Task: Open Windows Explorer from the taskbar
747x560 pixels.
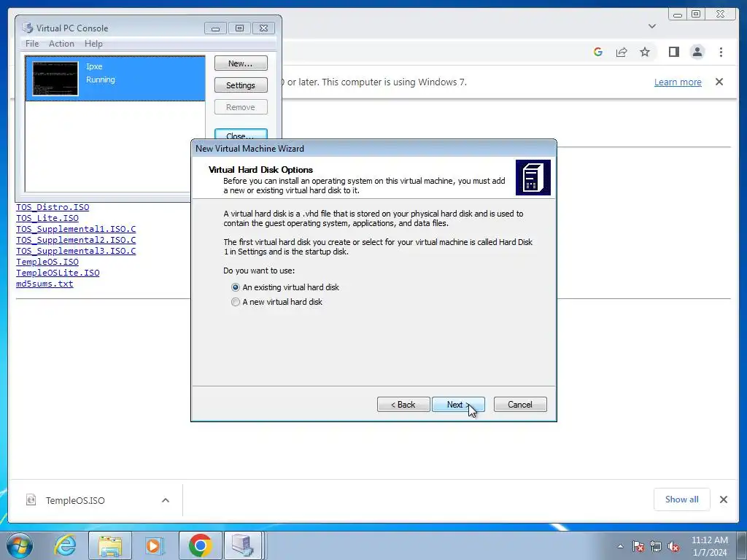Action: click(x=110, y=545)
